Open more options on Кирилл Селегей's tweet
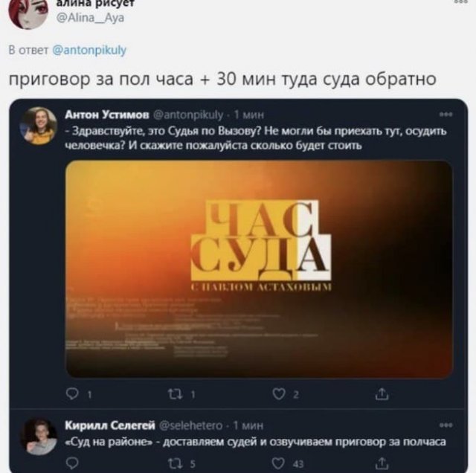The height and width of the screenshot is (473, 476). tap(446, 425)
